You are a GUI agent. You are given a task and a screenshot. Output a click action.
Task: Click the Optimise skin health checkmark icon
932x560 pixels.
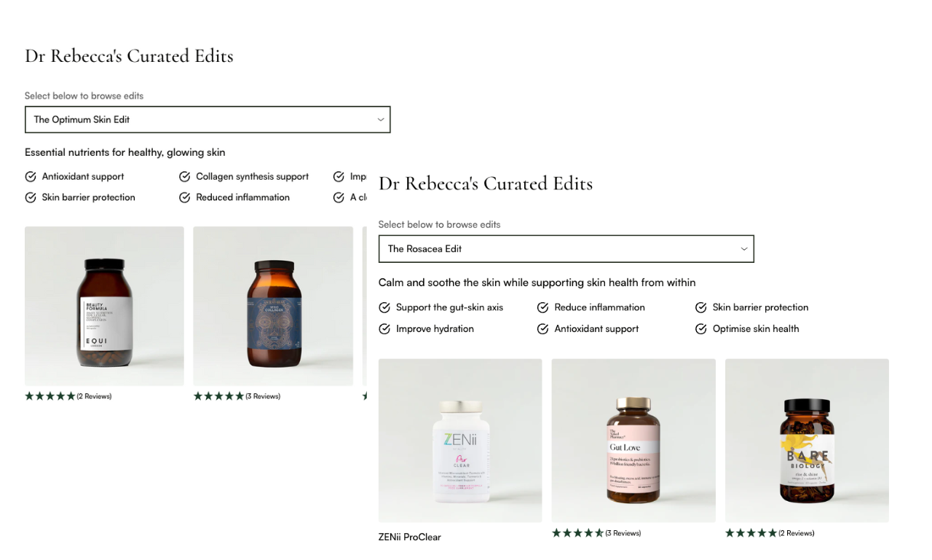(701, 328)
